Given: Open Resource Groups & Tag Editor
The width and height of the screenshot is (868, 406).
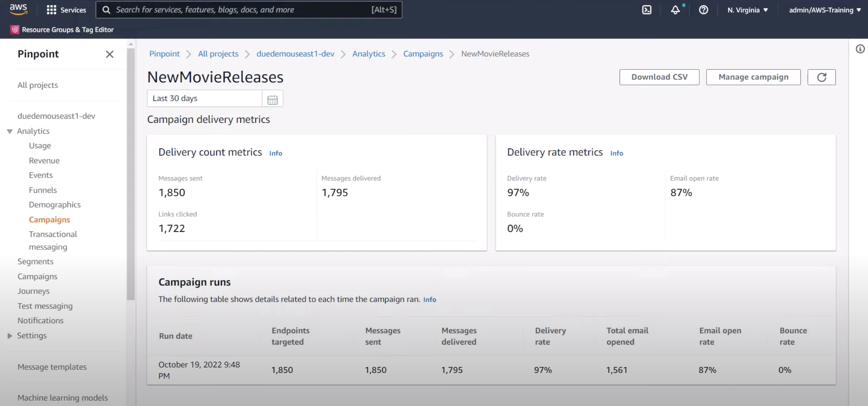Looking at the screenshot, I should coord(62,30).
